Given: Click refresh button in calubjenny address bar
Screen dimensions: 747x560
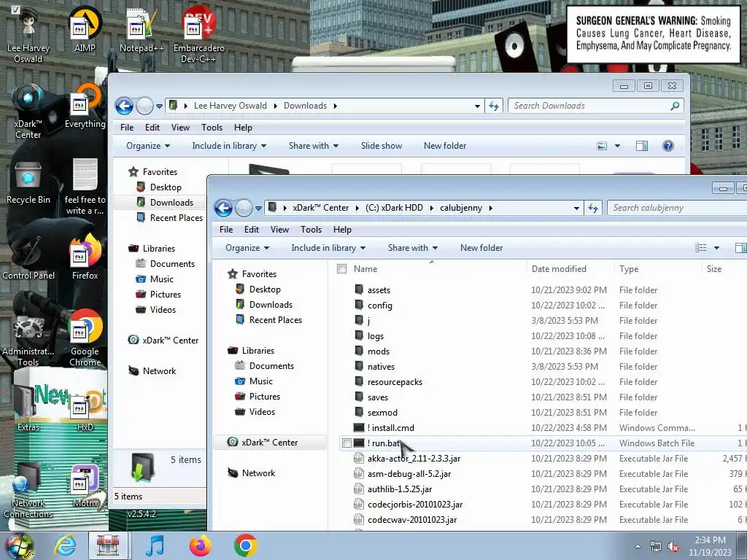Looking at the screenshot, I should click(593, 208).
